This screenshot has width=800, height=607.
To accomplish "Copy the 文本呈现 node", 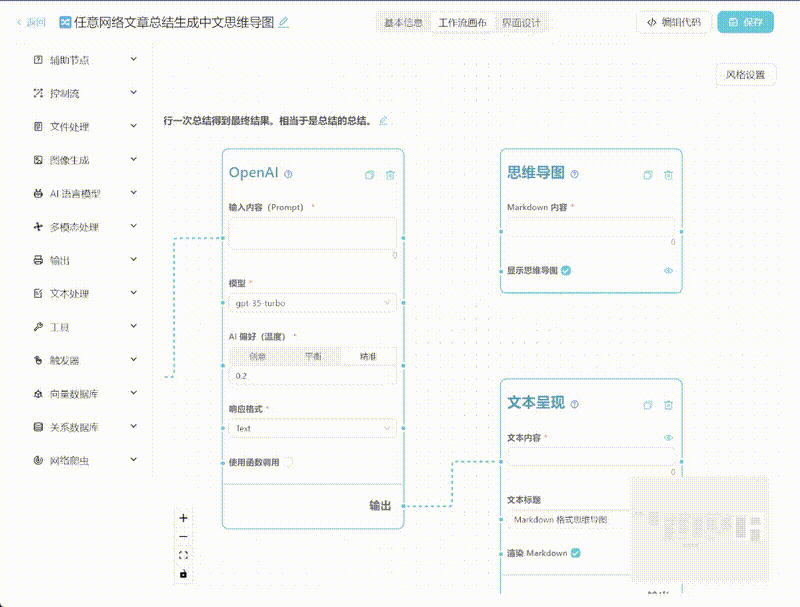I will tap(648, 405).
